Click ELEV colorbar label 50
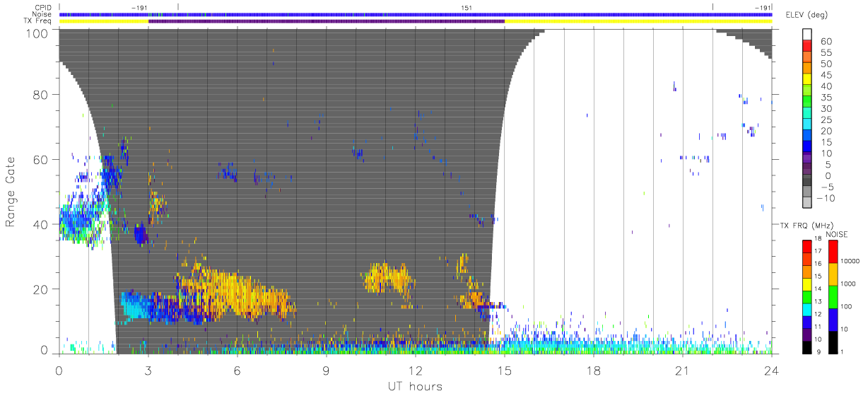 826,64
